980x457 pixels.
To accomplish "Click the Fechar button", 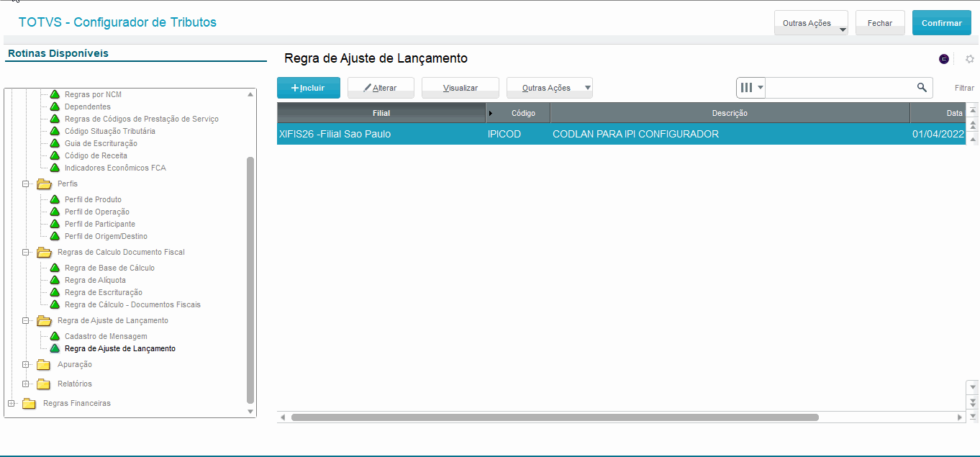I will pyautogui.click(x=880, y=23).
